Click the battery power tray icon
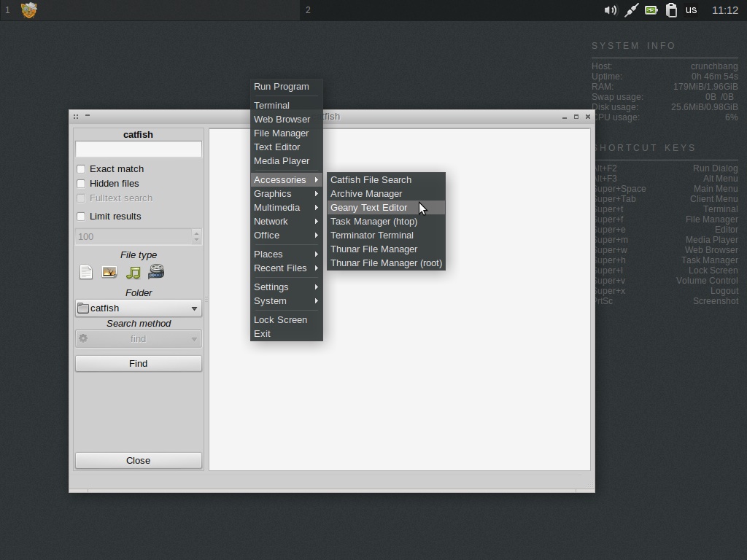Screen dimensions: 747x560 click(651, 10)
